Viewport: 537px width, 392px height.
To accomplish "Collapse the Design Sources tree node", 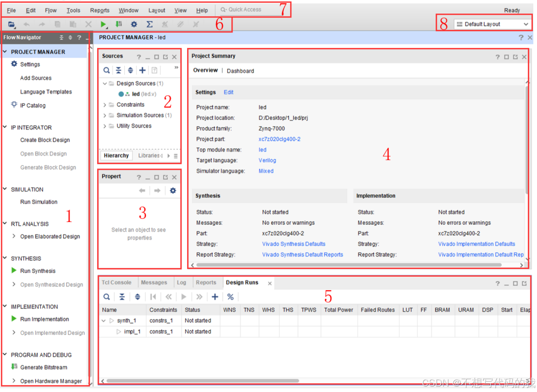I will tap(105, 83).
